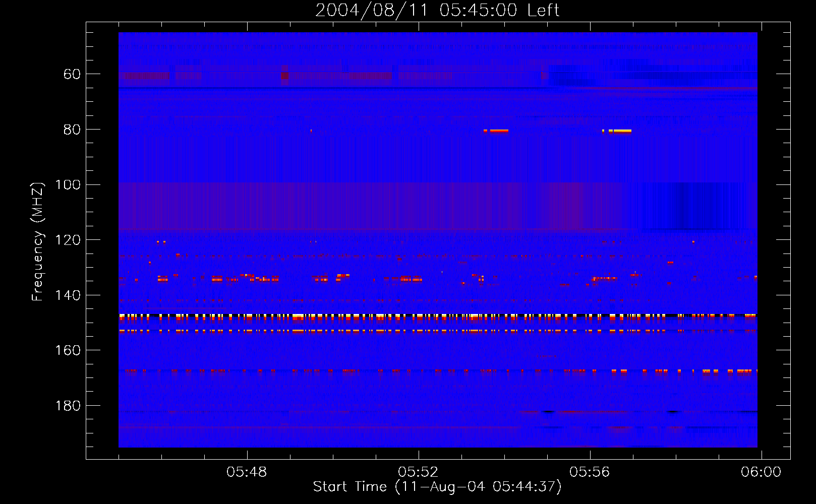The height and width of the screenshot is (504, 816).
Task: Click the 60 frequency tick label
Action: tap(72, 75)
